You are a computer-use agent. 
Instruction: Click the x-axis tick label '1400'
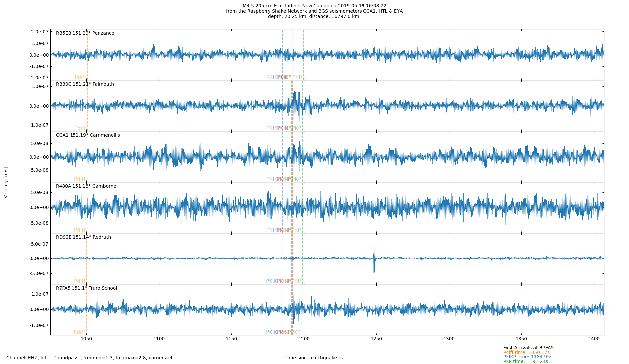[x=594, y=339]
